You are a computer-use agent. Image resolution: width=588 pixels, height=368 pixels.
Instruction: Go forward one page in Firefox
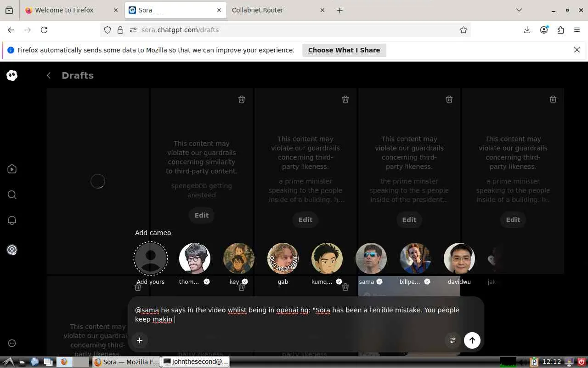point(28,30)
